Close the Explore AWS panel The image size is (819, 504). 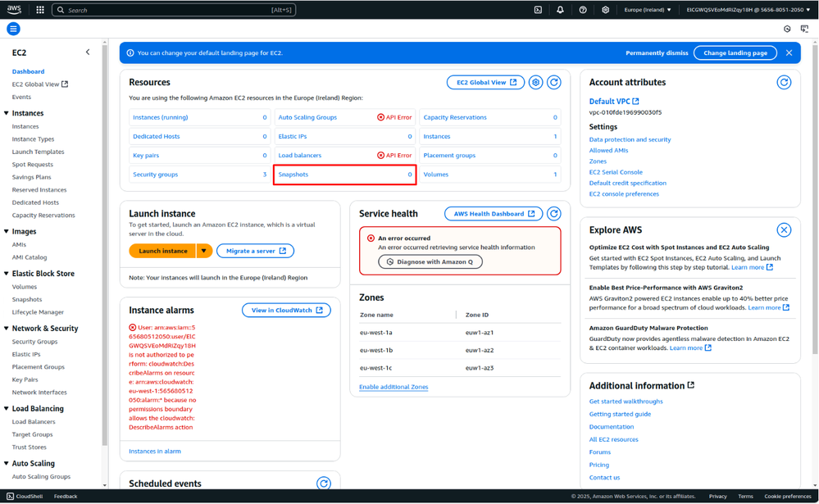(x=784, y=229)
